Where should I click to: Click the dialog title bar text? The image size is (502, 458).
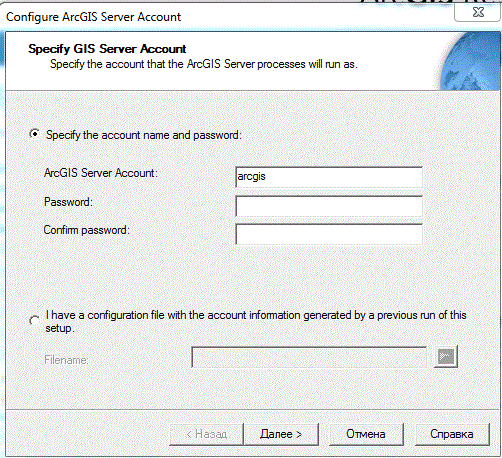(94, 17)
